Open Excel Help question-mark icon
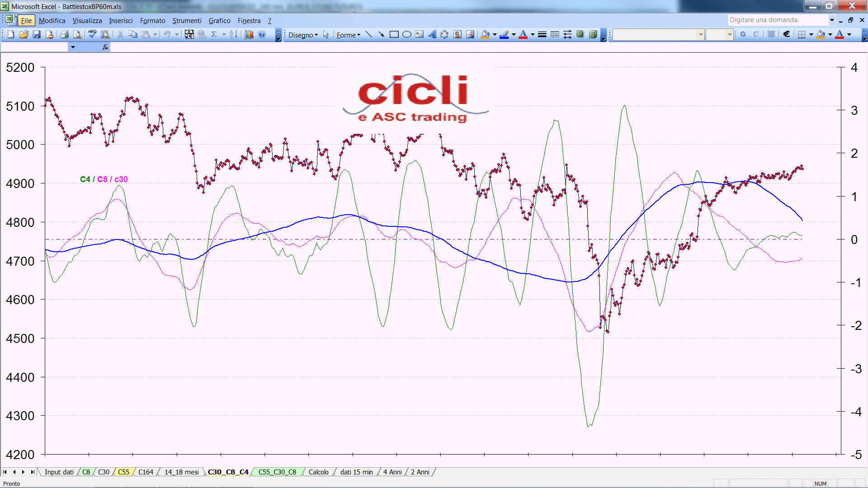 coord(262,34)
